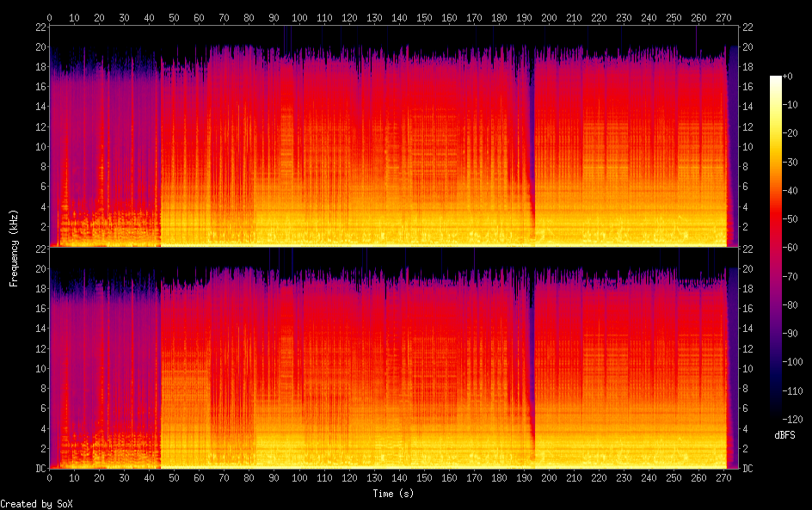Image resolution: width=812 pixels, height=510 pixels.
Task: Click the "DC" label on the right frequency axis
Action: pos(748,469)
